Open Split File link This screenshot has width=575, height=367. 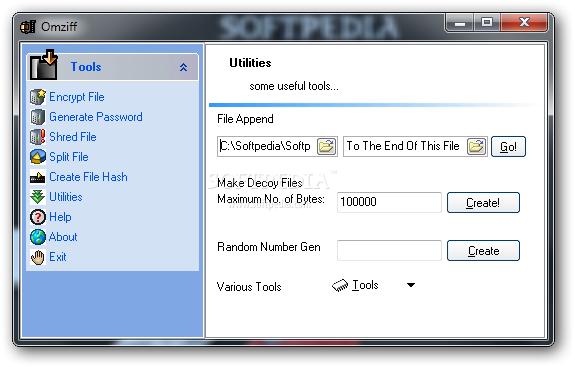click(x=69, y=157)
